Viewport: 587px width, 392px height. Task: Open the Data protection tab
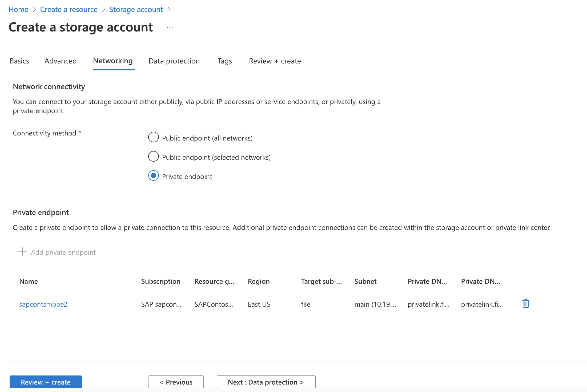pos(174,61)
